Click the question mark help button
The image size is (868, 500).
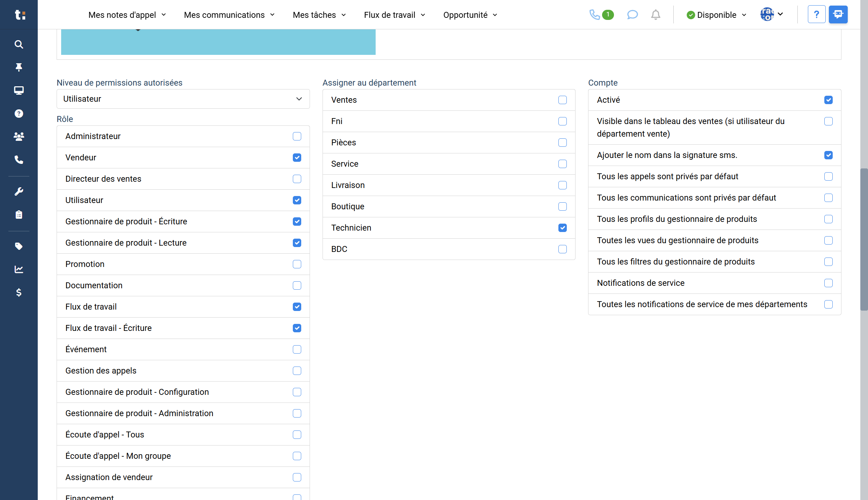pyautogui.click(x=816, y=15)
